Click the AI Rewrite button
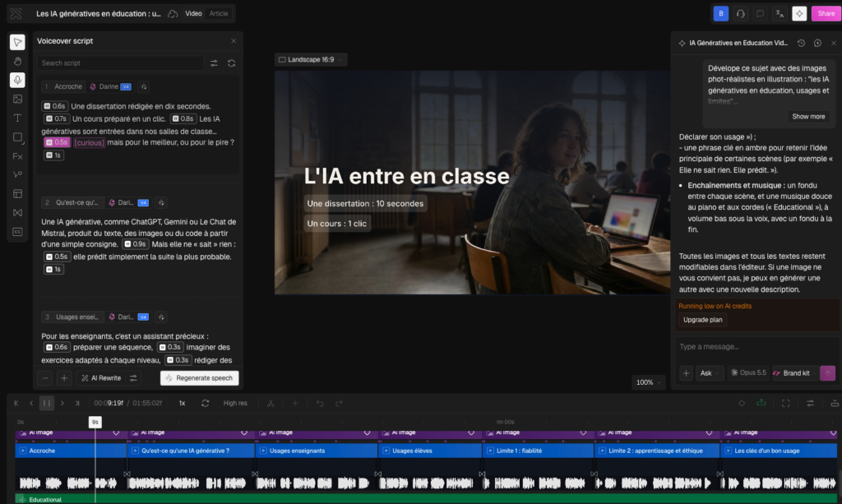 101,378
